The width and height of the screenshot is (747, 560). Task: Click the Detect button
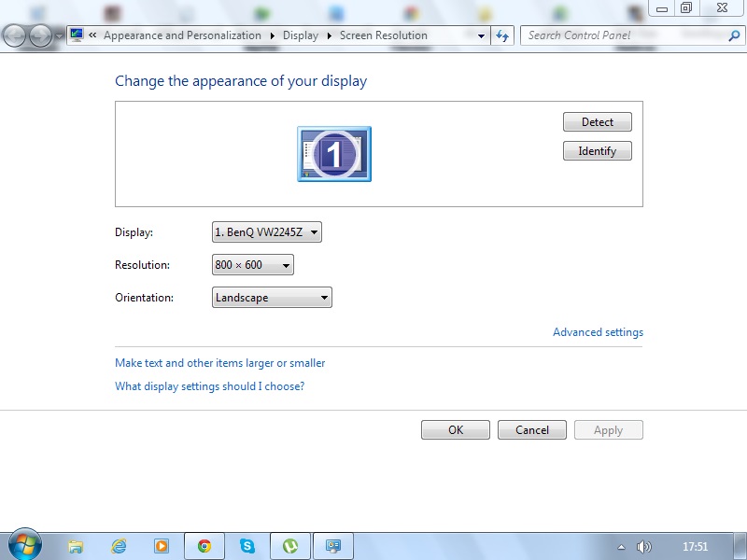coord(598,122)
